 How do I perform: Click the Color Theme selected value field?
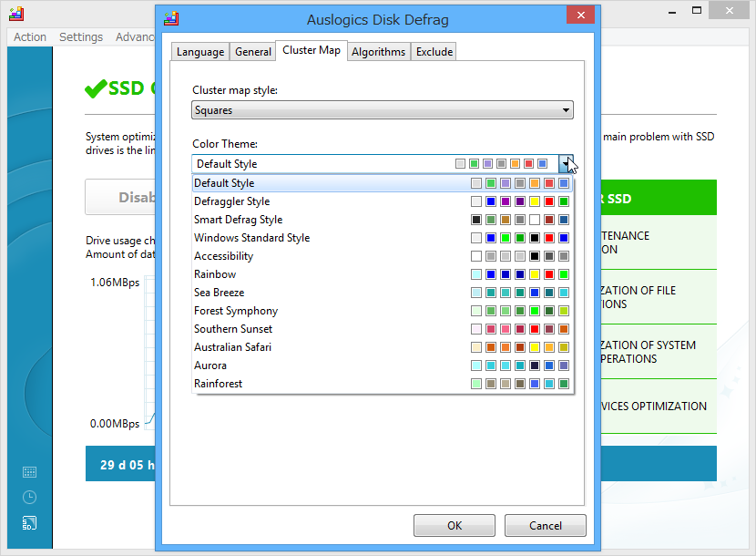point(375,164)
